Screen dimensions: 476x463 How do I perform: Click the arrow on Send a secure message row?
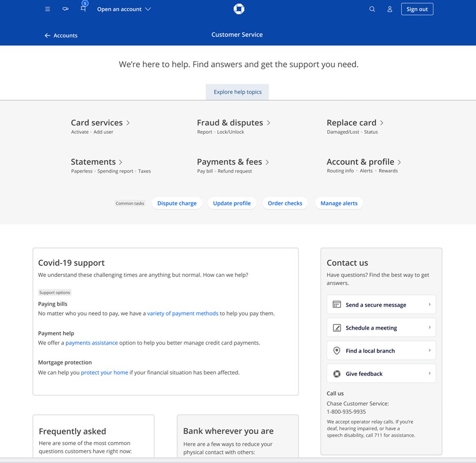429,304
